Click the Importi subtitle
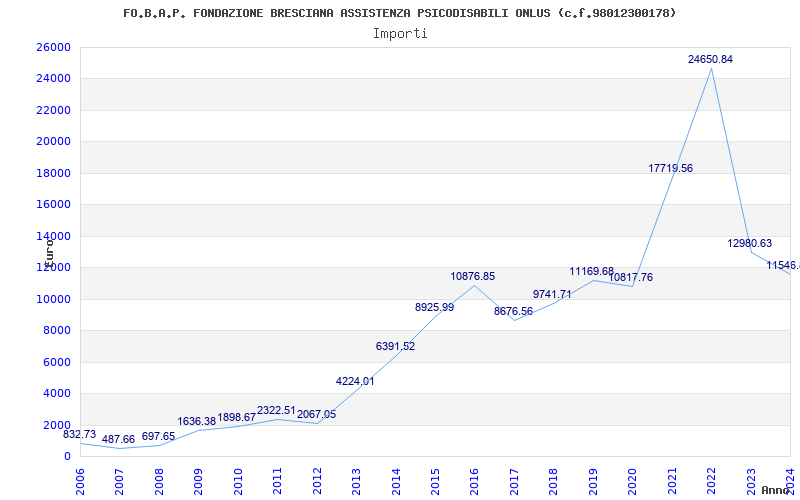Image resolution: width=800 pixels, height=500 pixels. click(400, 34)
